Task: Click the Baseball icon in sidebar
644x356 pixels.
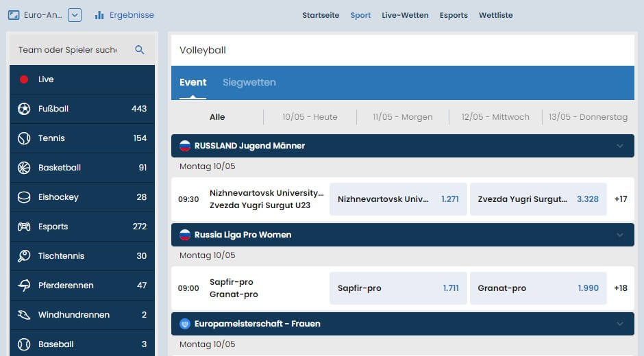Action: [24, 344]
